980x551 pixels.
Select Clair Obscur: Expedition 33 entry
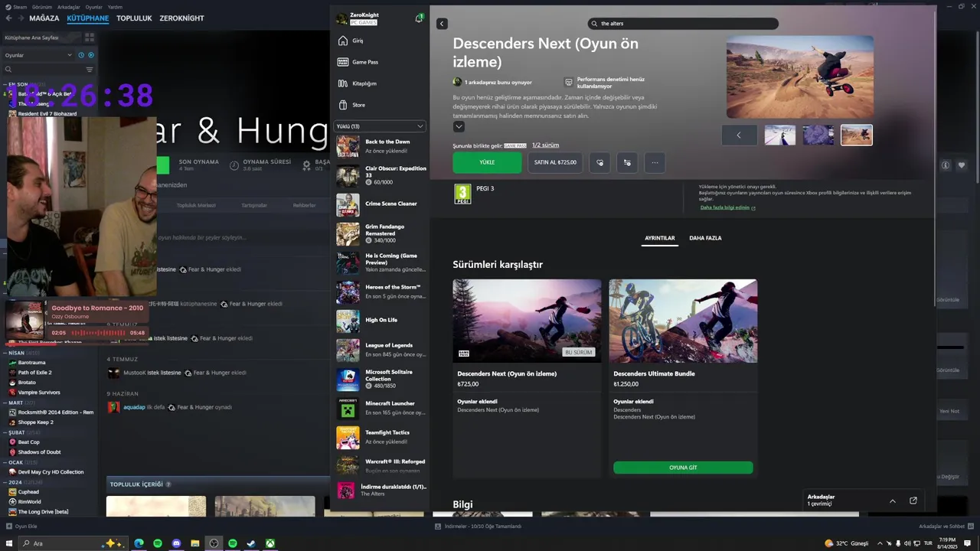pyautogui.click(x=381, y=175)
